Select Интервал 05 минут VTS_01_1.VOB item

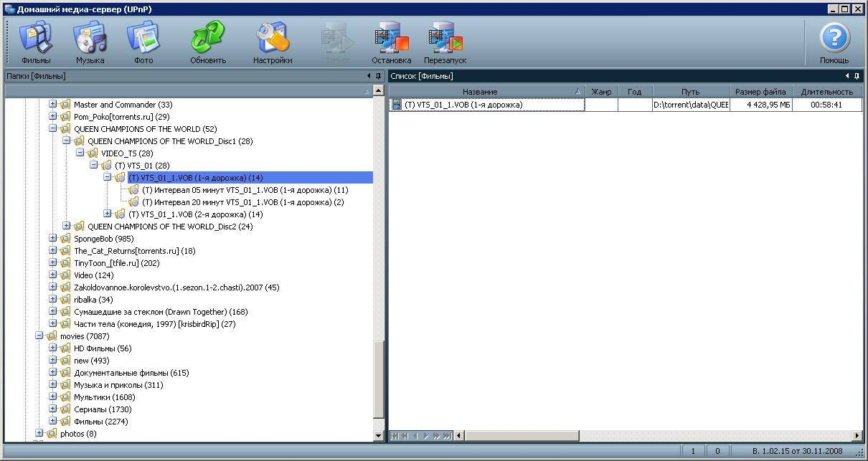[245, 190]
